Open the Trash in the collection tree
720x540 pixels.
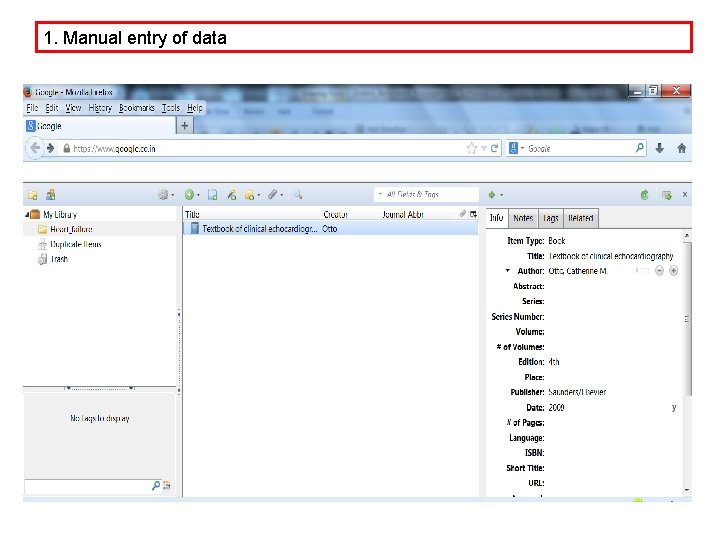[59, 259]
